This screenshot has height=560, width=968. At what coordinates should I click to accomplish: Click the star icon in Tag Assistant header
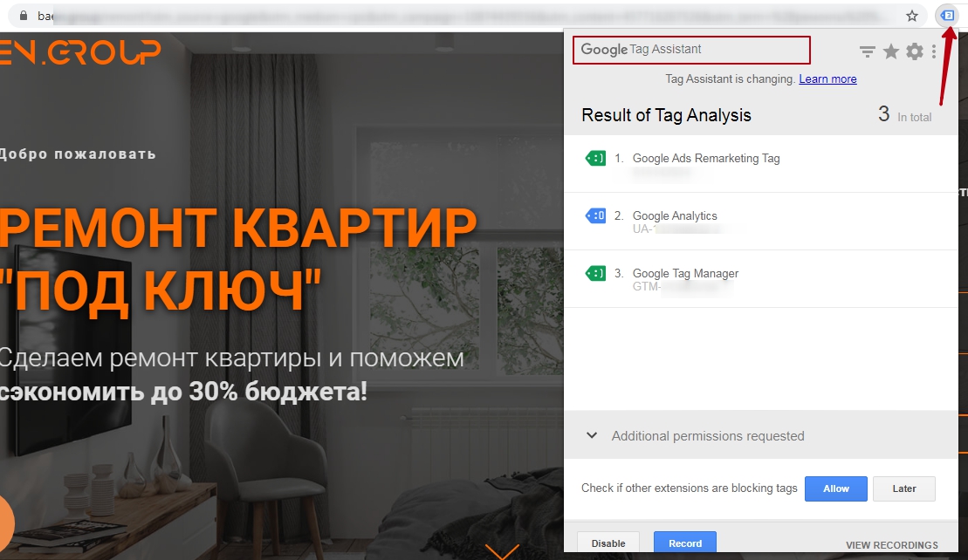point(890,51)
